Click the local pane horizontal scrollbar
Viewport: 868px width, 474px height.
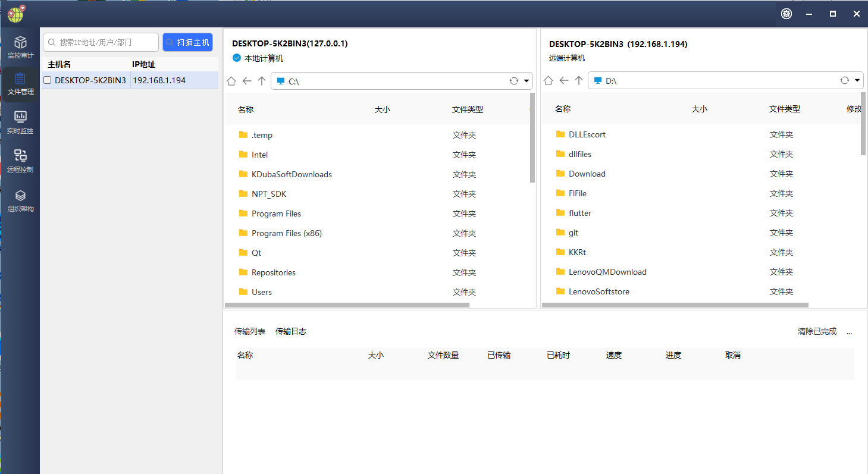point(347,305)
